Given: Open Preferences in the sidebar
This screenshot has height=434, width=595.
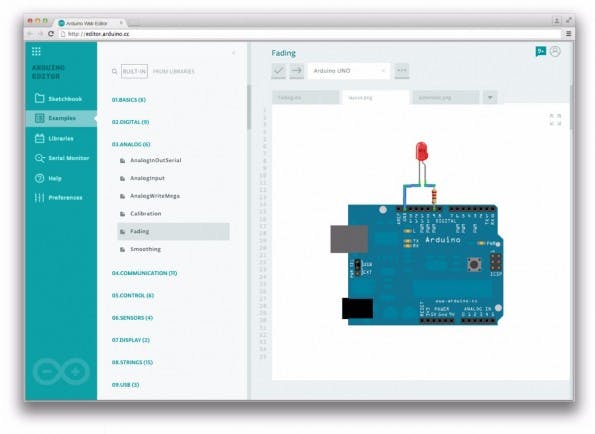Looking at the screenshot, I should 58,198.
